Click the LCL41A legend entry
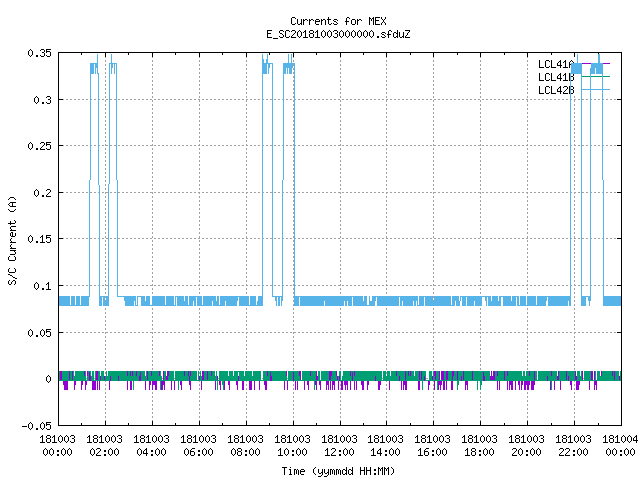The image size is (640, 480). 573,64
